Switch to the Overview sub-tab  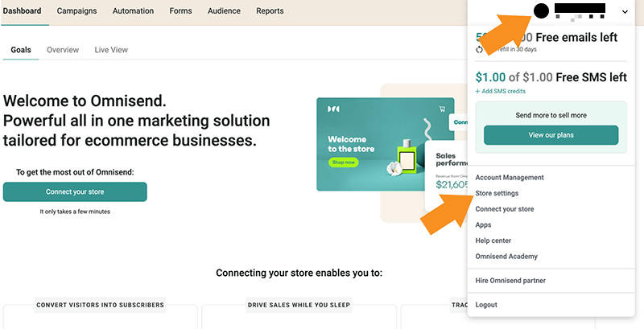tap(63, 50)
